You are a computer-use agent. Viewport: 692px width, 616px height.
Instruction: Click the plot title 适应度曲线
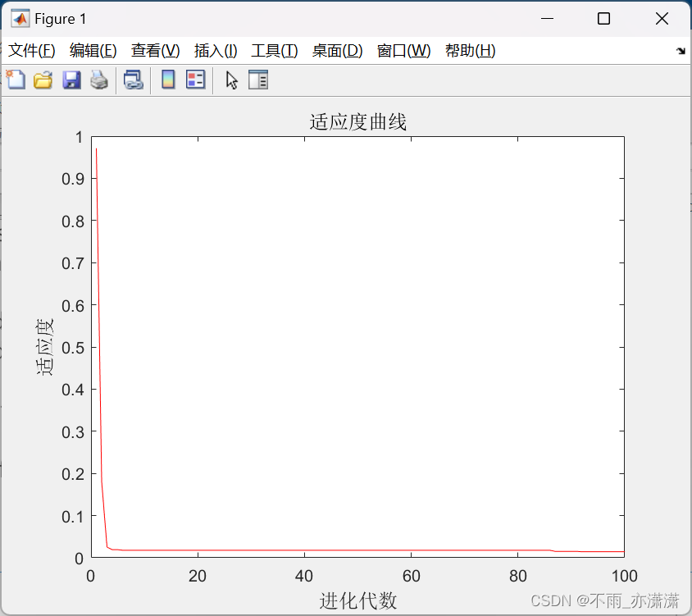point(358,122)
